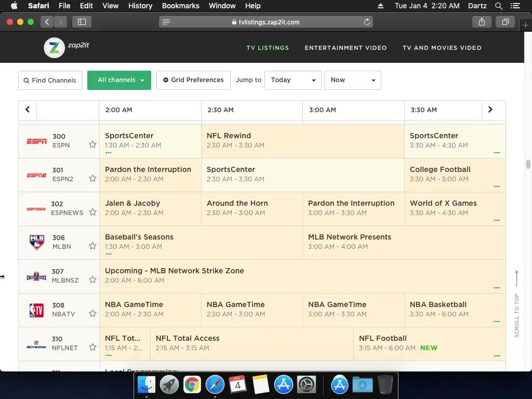Viewport: 532px width, 399px height.
Task: Click the zap2it logo icon
Action: click(54, 47)
